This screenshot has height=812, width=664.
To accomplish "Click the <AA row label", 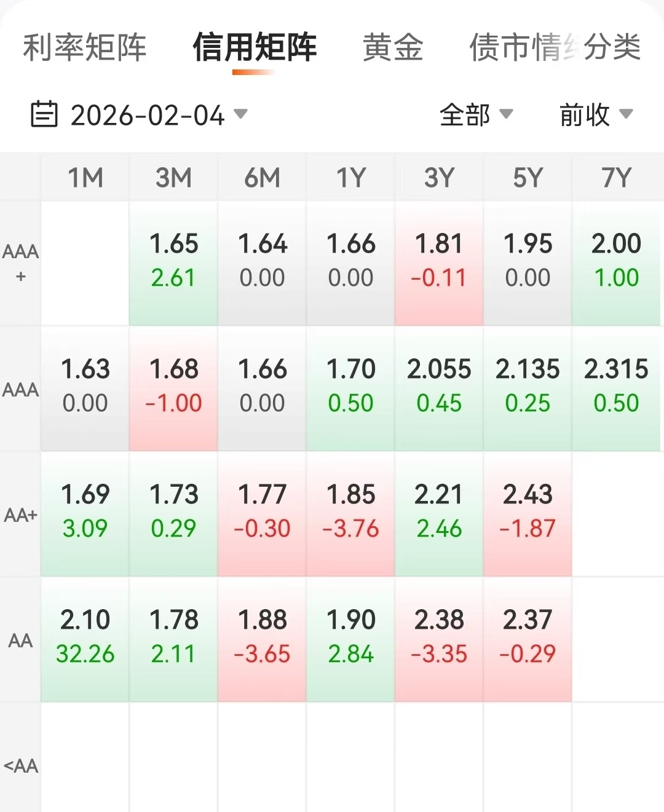I will point(20,766).
